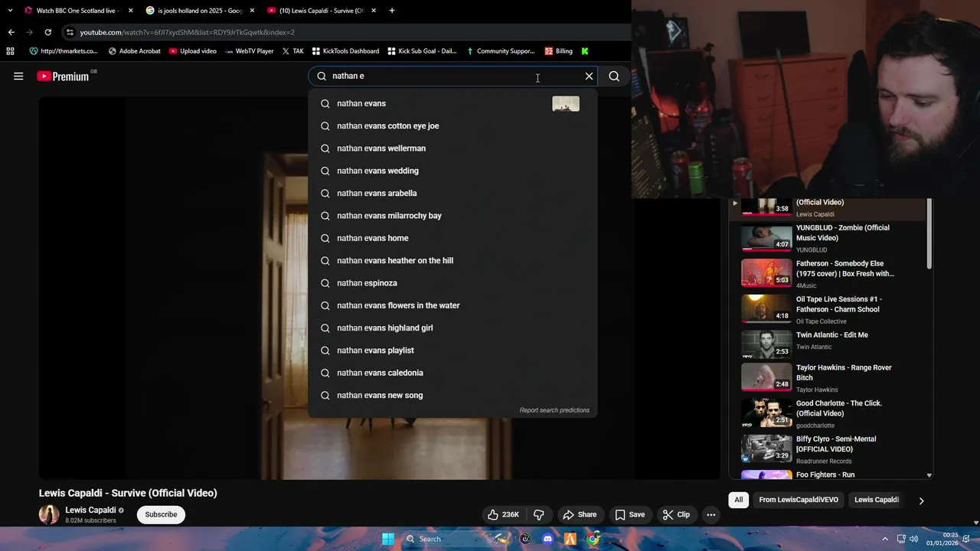Viewport: 980px width, 551px height.
Task: Choose 'nathan evans caledonia' suggestion
Action: [x=452, y=373]
